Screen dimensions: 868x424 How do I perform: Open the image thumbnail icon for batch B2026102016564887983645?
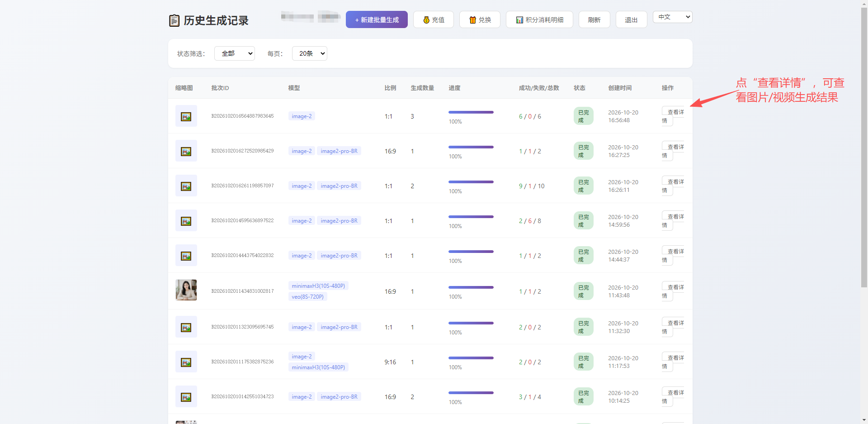click(186, 116)
